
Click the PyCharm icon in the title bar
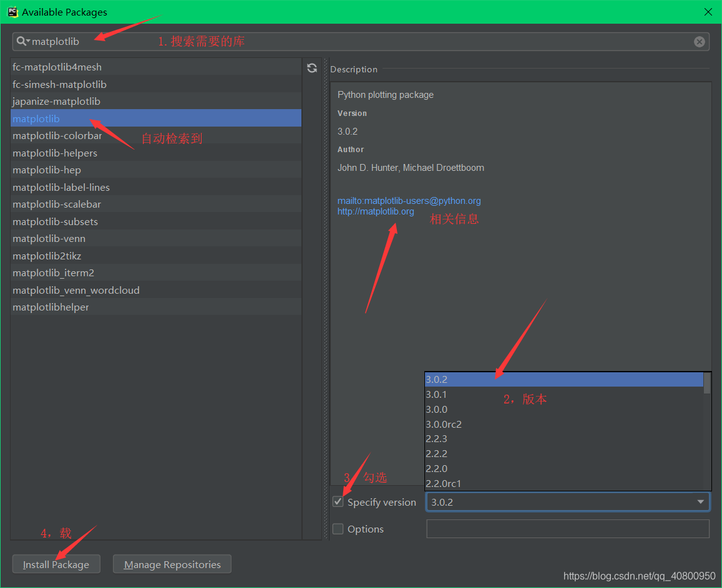[12, 12]
